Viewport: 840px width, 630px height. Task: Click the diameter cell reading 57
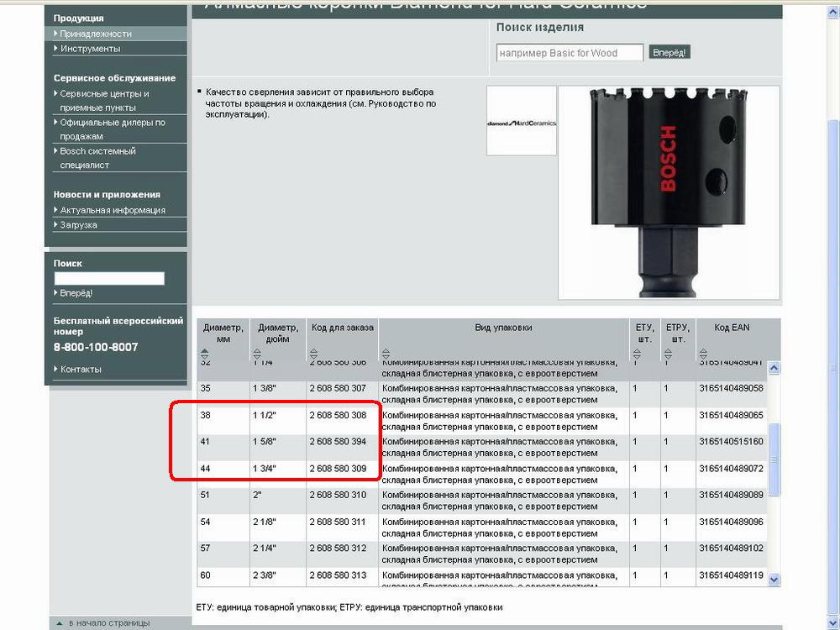pyautogui.click(x=205, y=548)
